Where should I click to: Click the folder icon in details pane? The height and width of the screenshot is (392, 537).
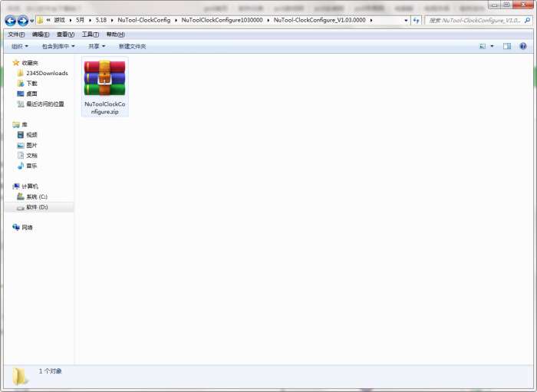tap(20, 377)
